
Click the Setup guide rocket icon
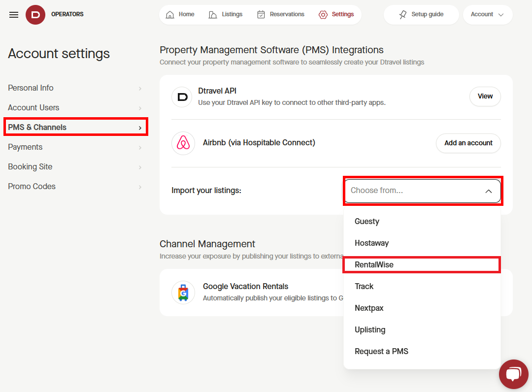(403, 15)
